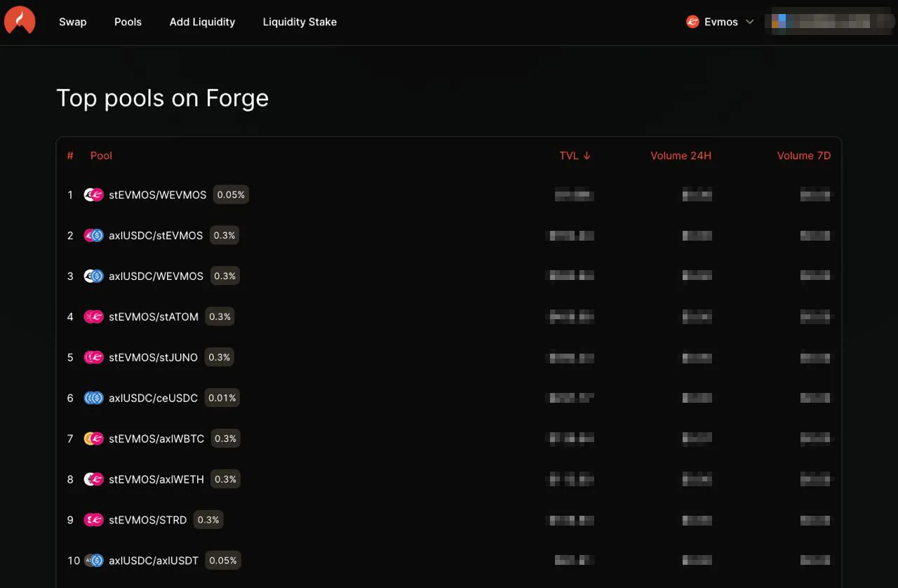This screenshot has width=898, height=588.
Task: Click the 0.3% fee badge for stEVMOS/axlWETH
Action: pos(225,479)
